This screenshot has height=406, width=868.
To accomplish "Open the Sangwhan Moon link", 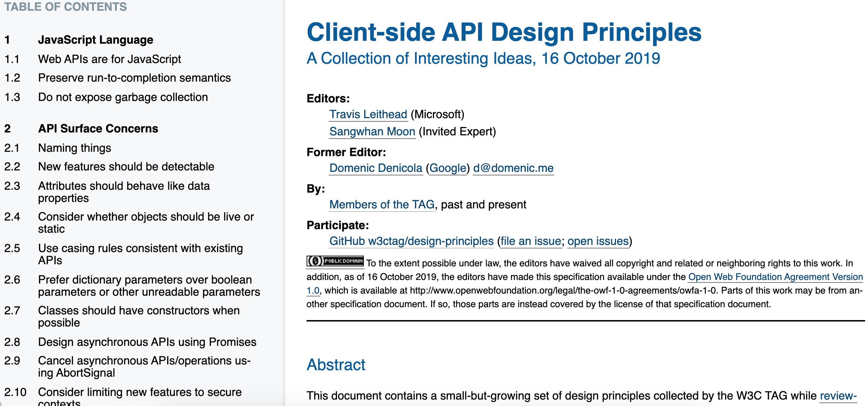I will pyautogui.click(x=372, y=131).
